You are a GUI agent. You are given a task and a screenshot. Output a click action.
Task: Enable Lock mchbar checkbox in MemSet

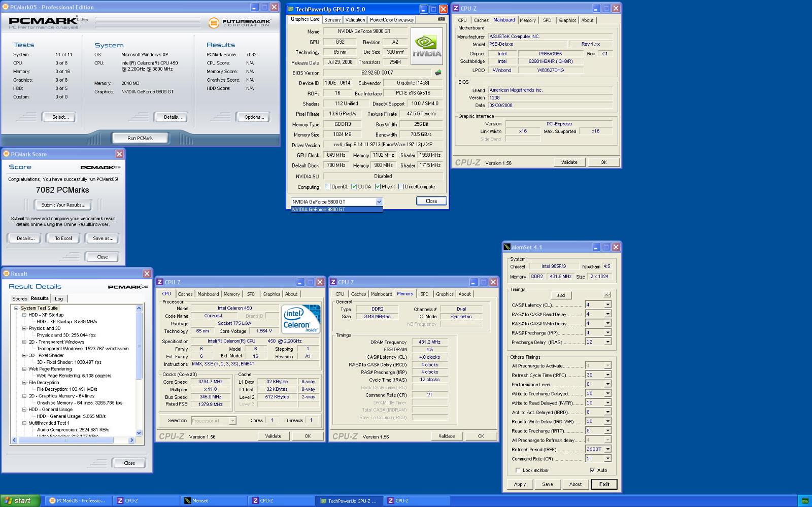click(518, 470)
